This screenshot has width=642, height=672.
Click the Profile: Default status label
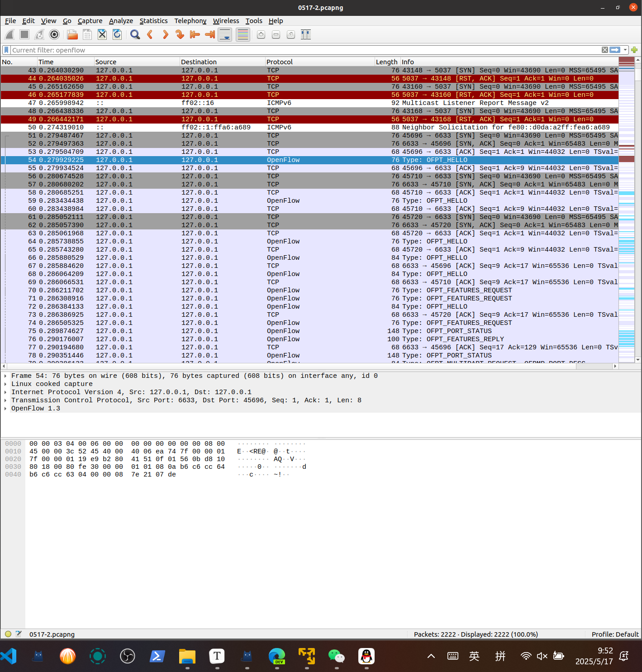pyautogui.click(x=615, y=634)
